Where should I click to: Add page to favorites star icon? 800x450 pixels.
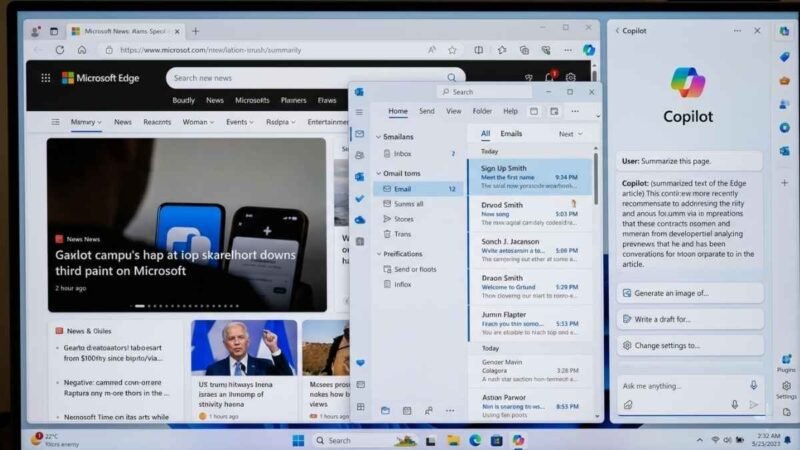tap(452, 50)
